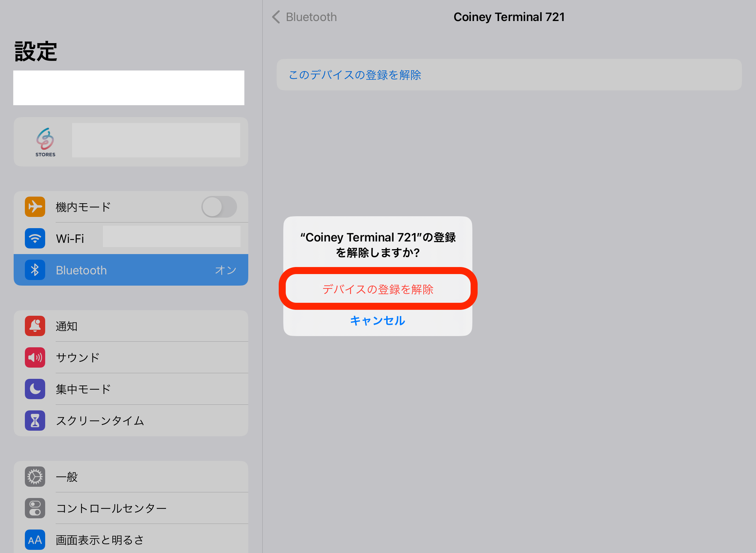Open スクリーンタイム settings
This screenshot has height=553, width=756.
pos(131,421)
